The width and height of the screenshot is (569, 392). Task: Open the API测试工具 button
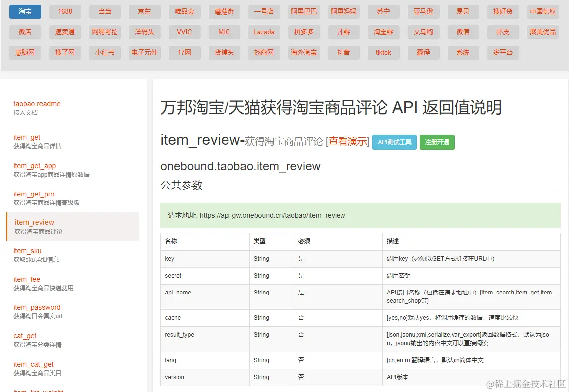pyautogui.click(x=394, y=142)
